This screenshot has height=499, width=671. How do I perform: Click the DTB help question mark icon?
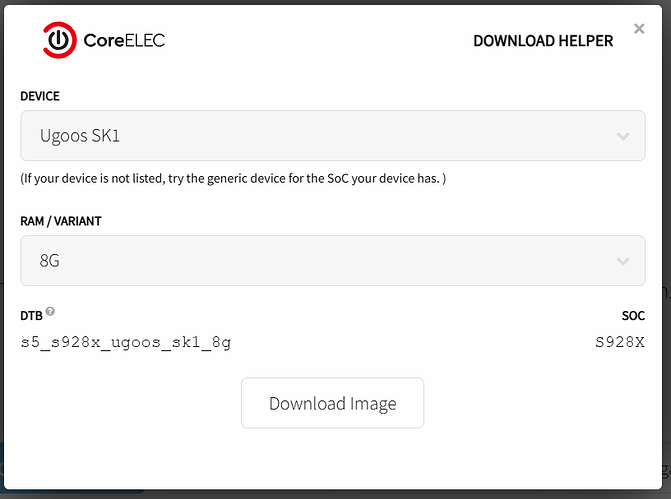click(x=50, y=311)
